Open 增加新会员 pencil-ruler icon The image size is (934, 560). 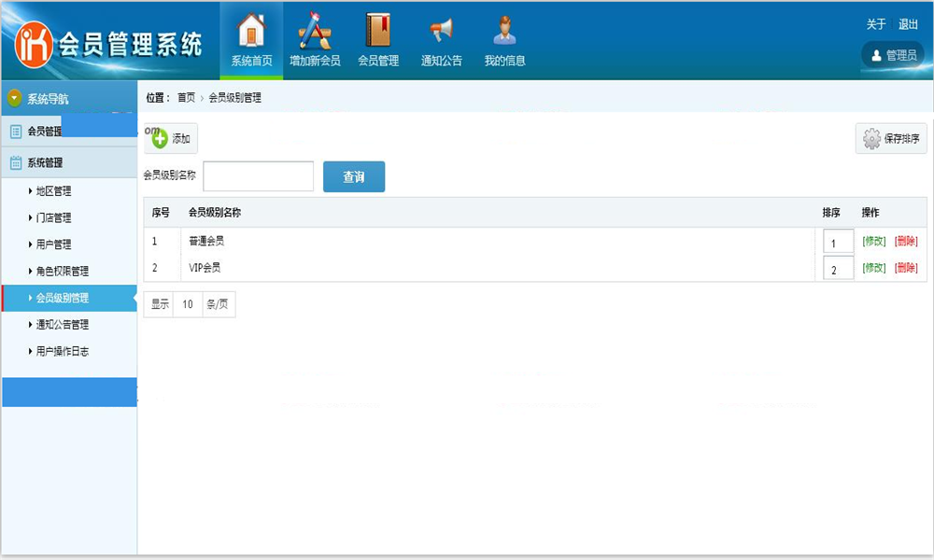click(x=315, y=31)
